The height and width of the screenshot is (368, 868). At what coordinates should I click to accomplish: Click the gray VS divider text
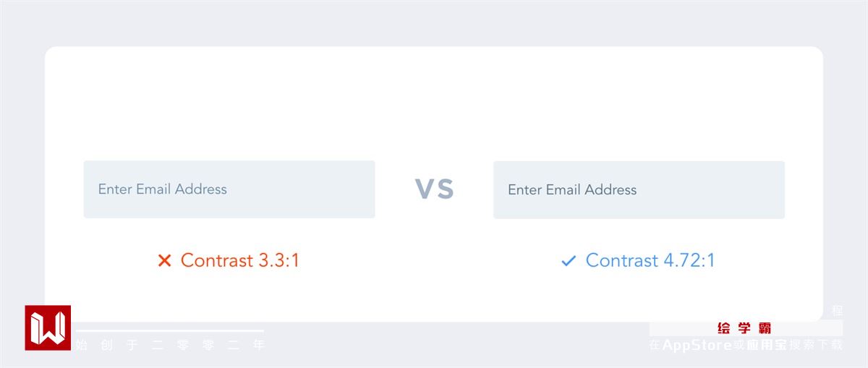pos(434,189)
